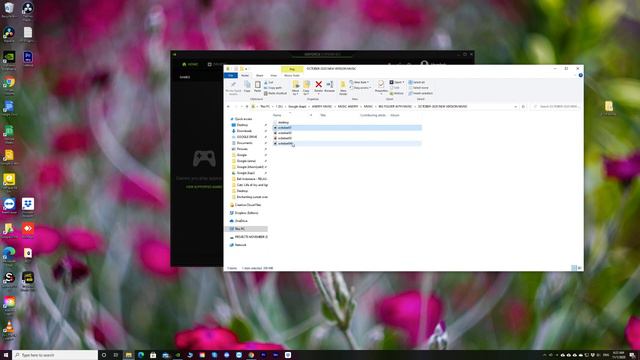
Task: Open the Copy to dropdown
Action: (306, 87)
